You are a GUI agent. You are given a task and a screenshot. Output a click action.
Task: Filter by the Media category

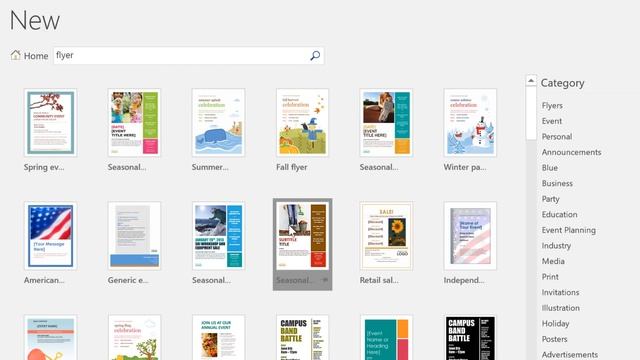coord(553,261)
